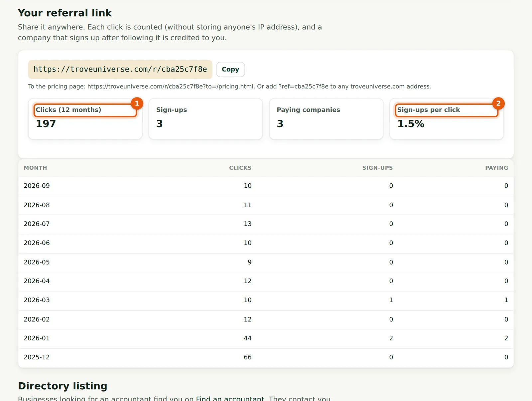Click the Copy referral link button
This screenshot has width=532, height=401.
pyautogui.click(x=230, y=70)
